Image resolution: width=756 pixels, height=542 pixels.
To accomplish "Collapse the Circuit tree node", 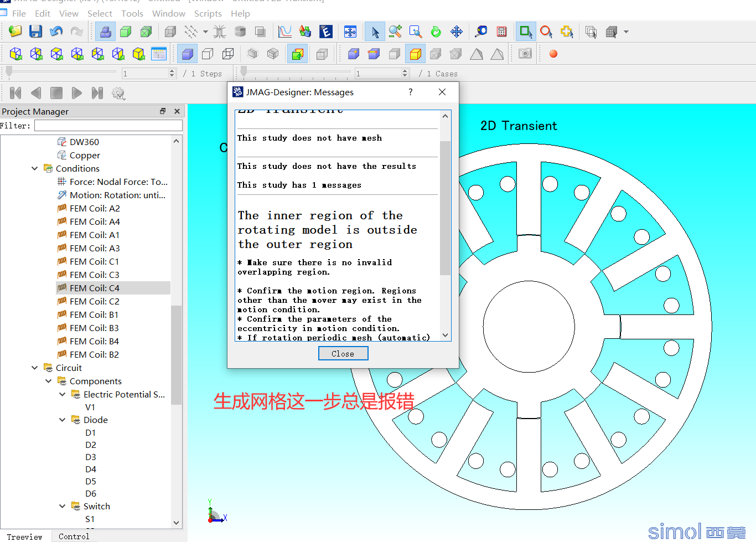I will (35, 368).
